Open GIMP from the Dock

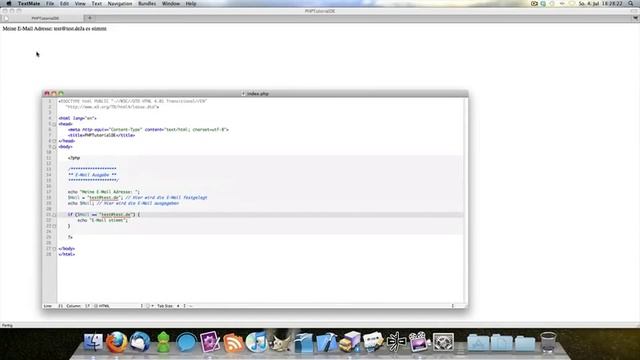point(280,342)
